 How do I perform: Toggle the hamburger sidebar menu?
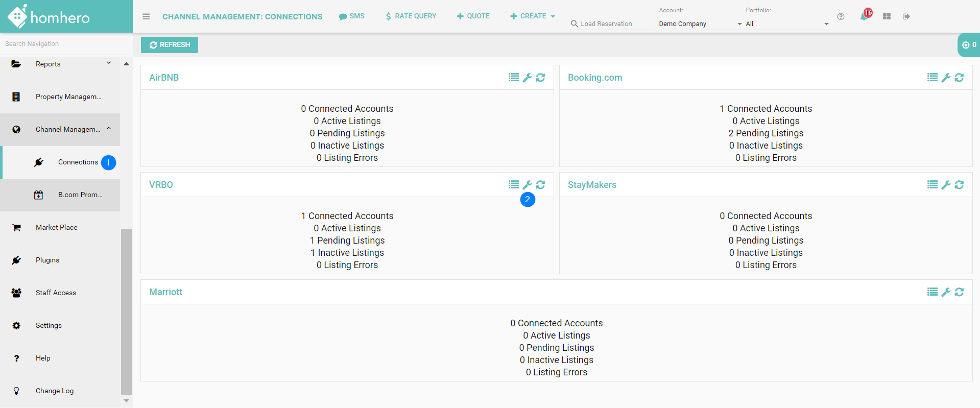pos(146,16)
